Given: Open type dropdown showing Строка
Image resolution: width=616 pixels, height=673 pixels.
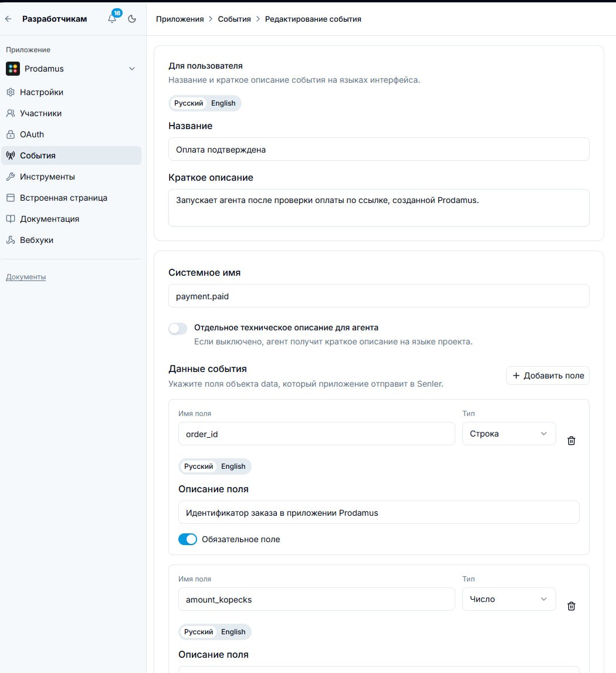Looking at the screenshot, I should pos(509,434).
